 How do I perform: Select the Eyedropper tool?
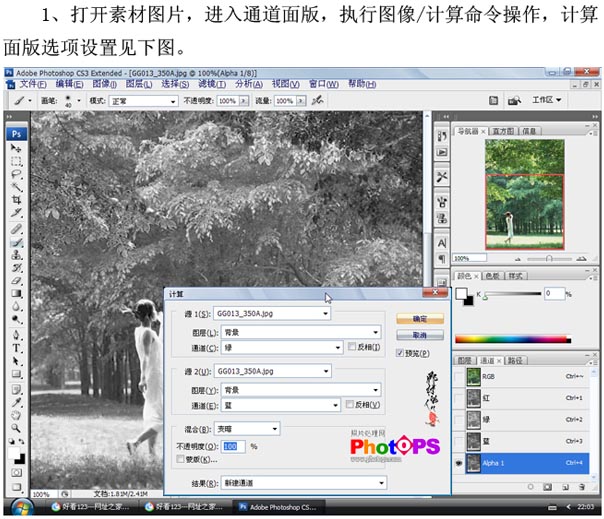[16, 403]
